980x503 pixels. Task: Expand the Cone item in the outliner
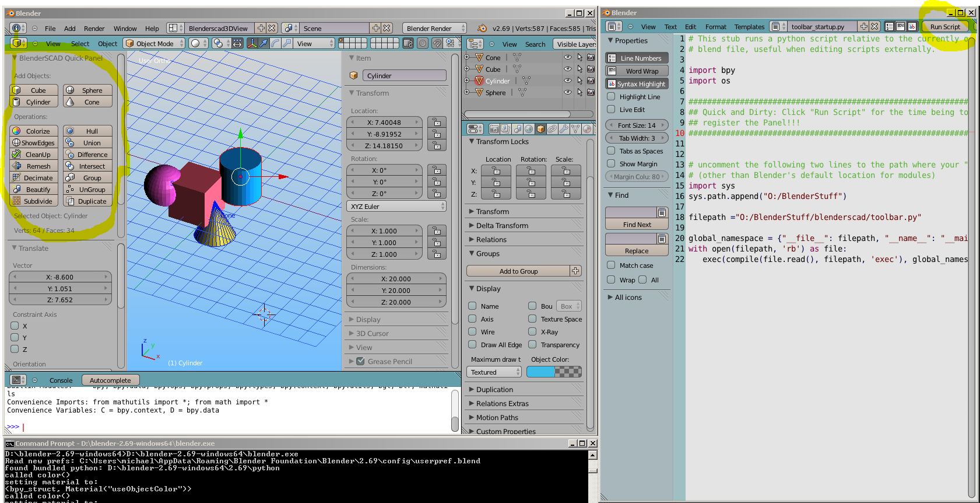click(x=466, y=57)
